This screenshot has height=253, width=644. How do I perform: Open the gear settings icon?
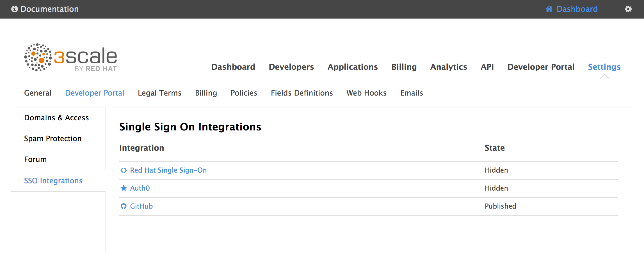pyautogui.click(x=628, y=9)
